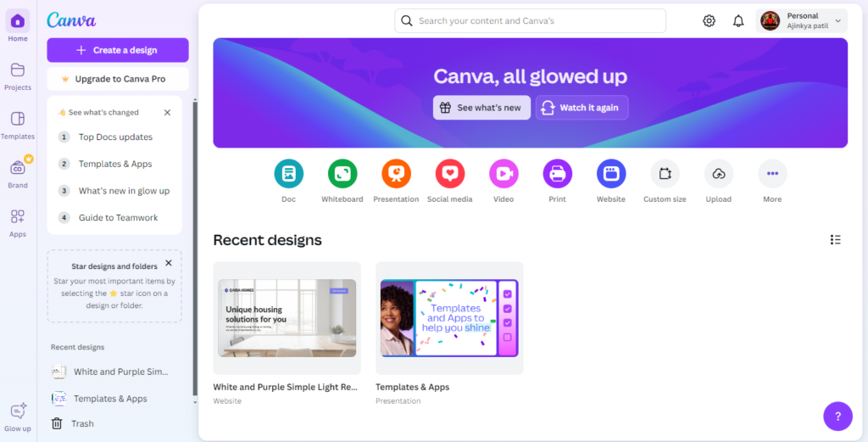
Task: Open the Apps sidebar icon
Action: 18,216
